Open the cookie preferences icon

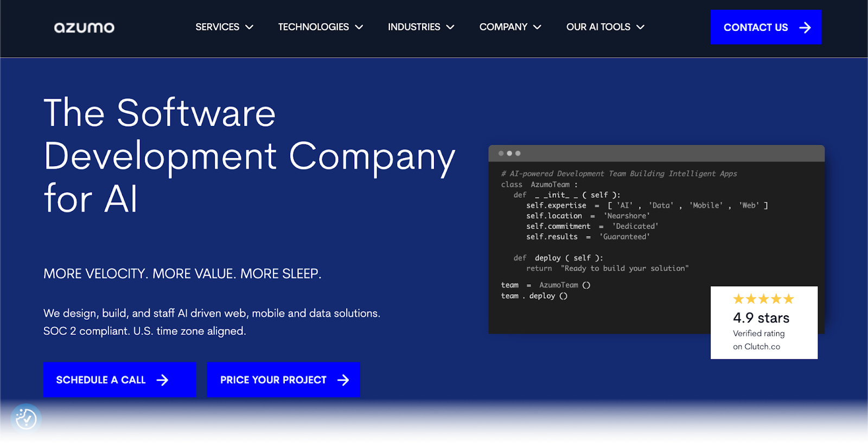point(26,419)
